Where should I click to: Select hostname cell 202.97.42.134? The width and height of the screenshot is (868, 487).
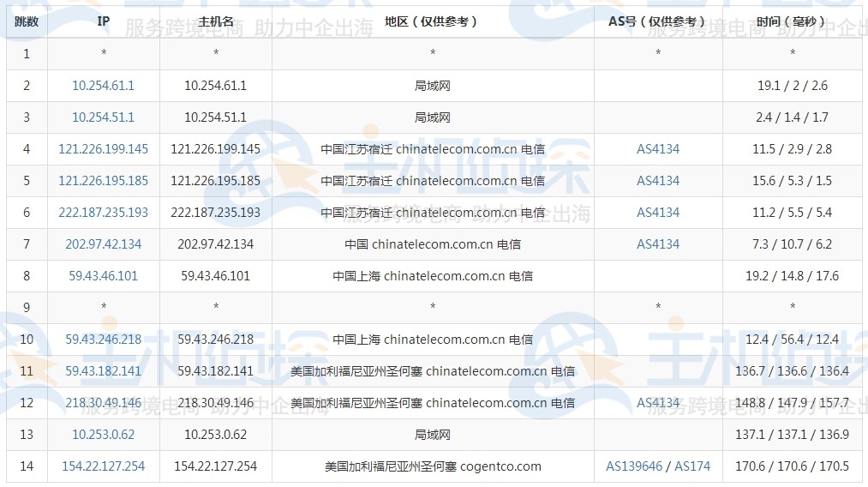point(216,244)
